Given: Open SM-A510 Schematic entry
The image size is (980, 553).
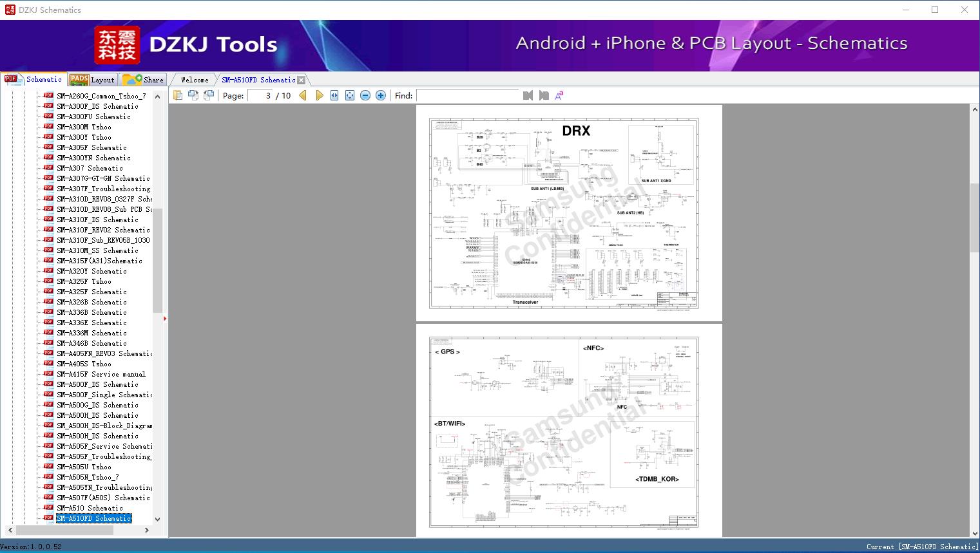Looking at the screenshot, I should [x=90, y=508].
